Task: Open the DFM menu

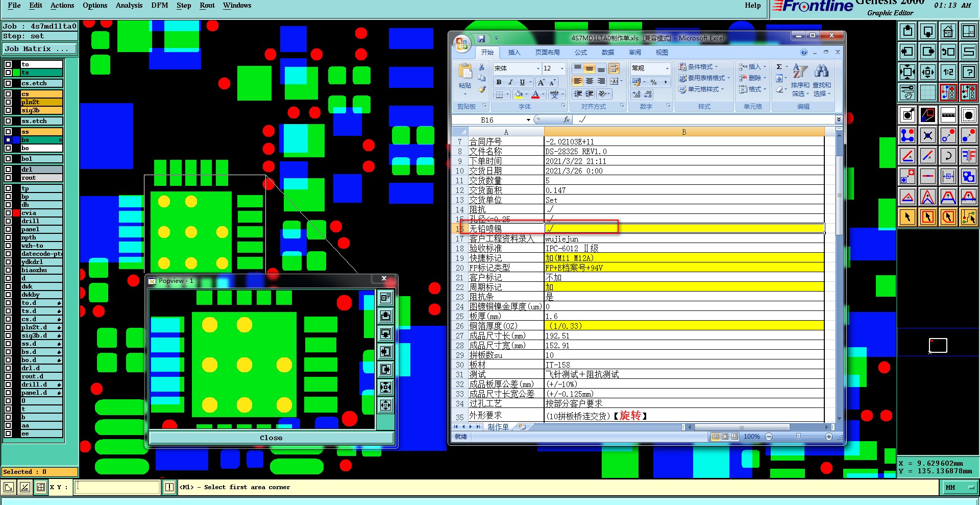Action: (x=159, y=6)
